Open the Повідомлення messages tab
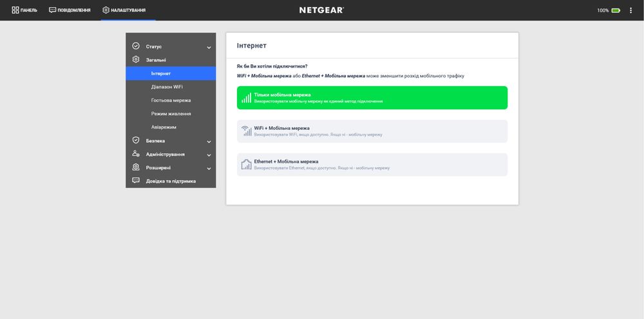Image resolution: width=644 pixels, height=319 pixels. 70,10
